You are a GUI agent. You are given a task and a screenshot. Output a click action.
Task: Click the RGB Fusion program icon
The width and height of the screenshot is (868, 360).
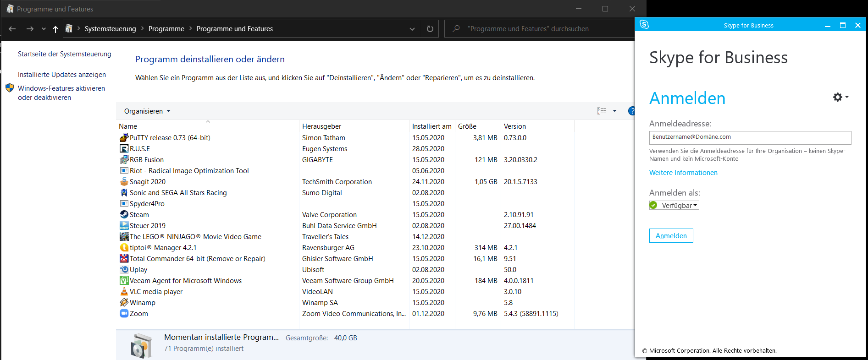[124, 159]
